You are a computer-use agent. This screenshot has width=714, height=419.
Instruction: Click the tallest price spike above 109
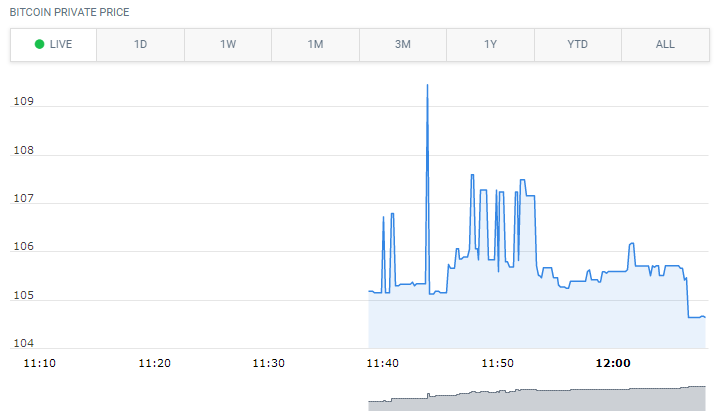[x=427, y=86]
